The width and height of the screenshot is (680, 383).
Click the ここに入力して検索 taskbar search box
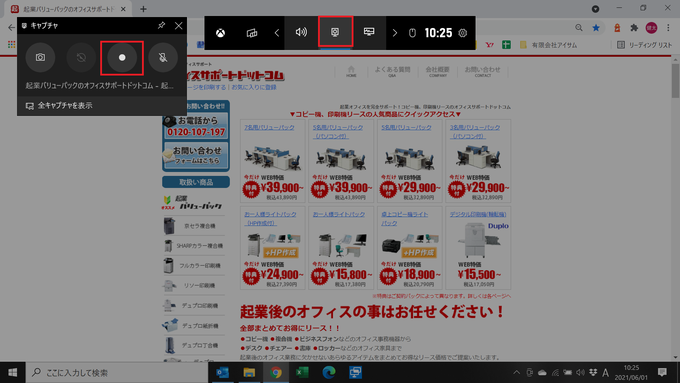[117, 372]
